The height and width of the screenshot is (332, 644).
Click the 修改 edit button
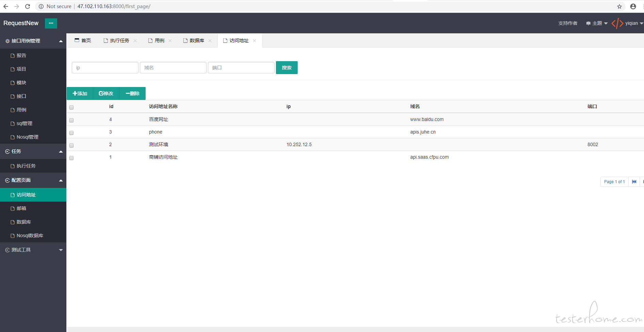tap(106, 93)
